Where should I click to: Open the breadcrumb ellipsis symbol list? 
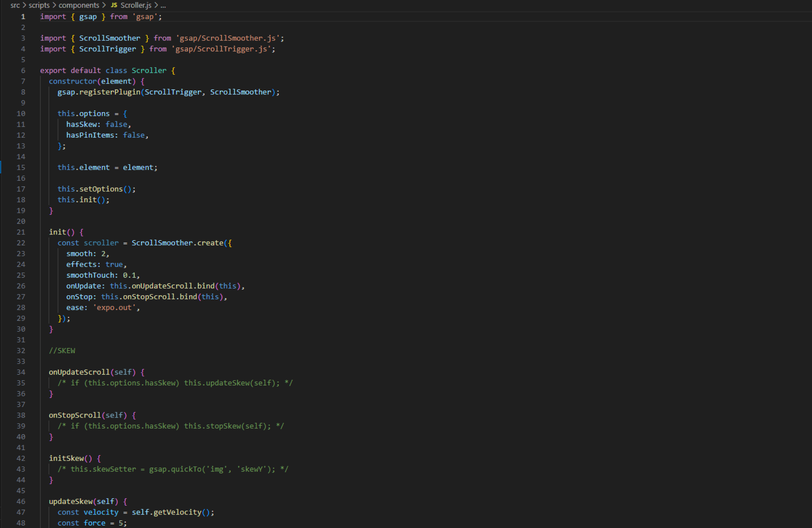click(163, 5)
